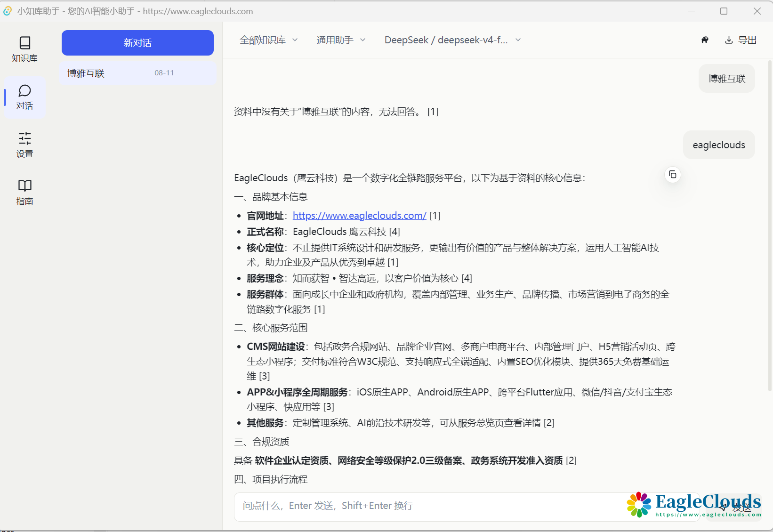Click the bold label 其他服务

click(x=265, y=423)
